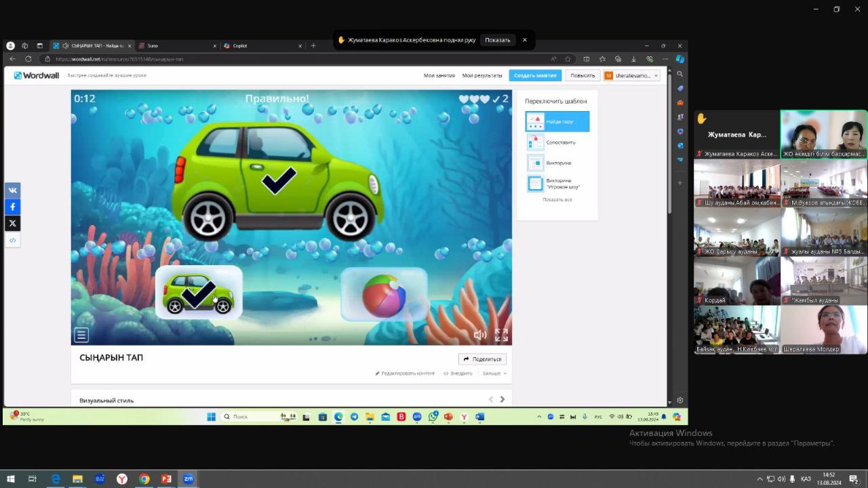Open the Edge sidebar settings gear

(x=680, y=401)
